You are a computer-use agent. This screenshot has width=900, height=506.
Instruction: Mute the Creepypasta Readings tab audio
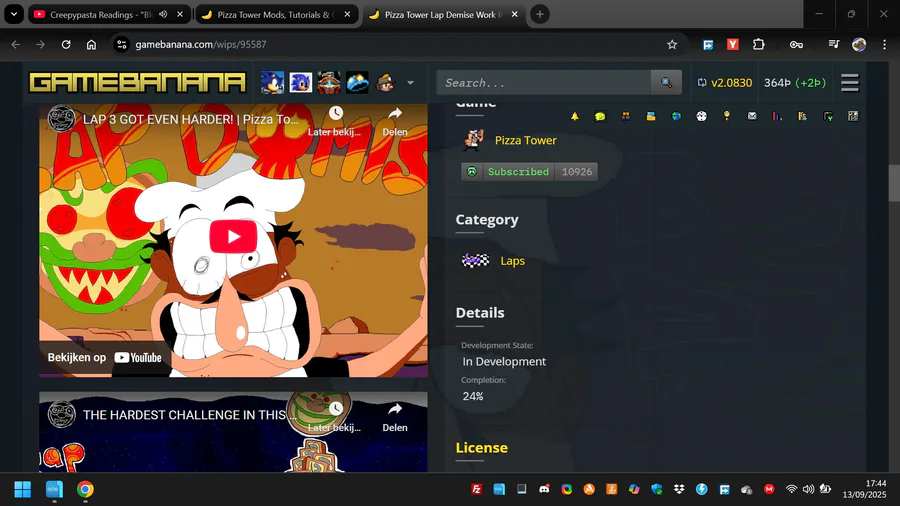pos(163,14)
